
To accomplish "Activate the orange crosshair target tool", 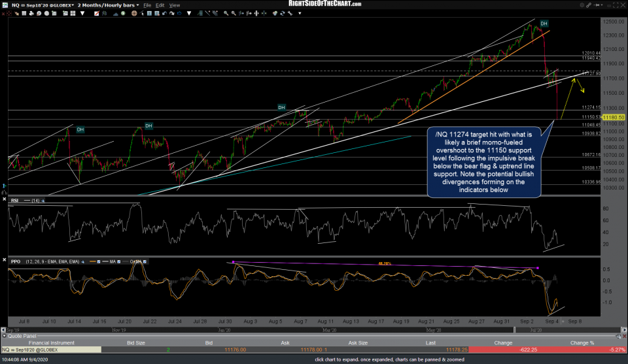I will pyautogui.click(x=134, y=13).
